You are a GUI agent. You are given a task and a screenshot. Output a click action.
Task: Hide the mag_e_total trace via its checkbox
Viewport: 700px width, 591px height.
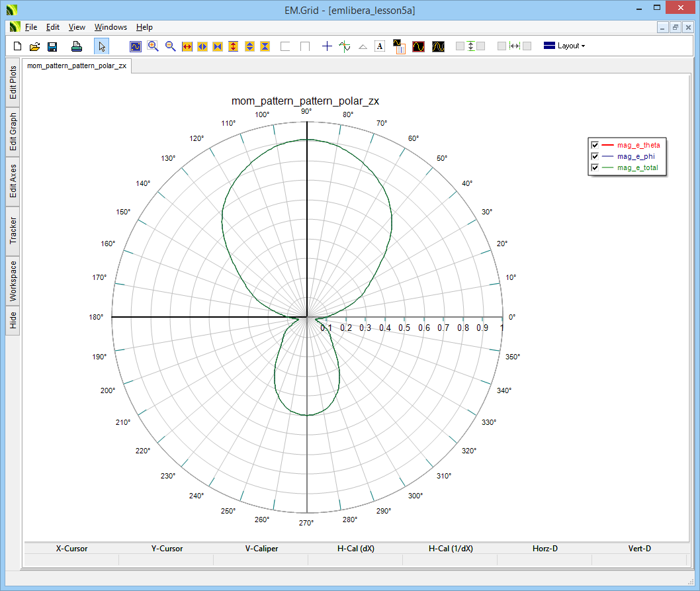point(595,168)
